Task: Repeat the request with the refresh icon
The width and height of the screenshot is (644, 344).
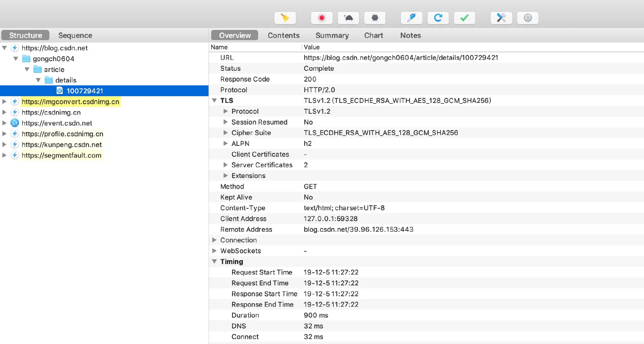Action: click(438, 18)
